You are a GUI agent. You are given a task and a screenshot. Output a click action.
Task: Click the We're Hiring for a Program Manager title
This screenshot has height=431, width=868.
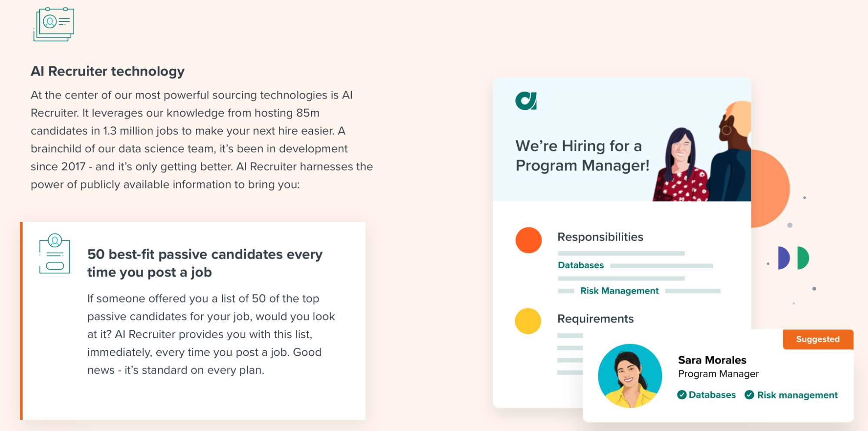click(582, 155)
